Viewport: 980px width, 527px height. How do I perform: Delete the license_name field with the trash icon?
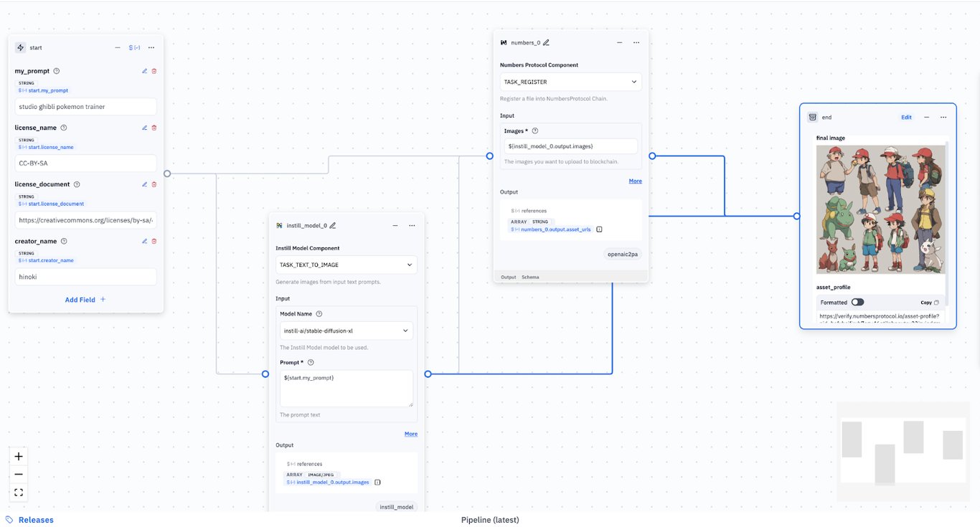pos(154,128)
